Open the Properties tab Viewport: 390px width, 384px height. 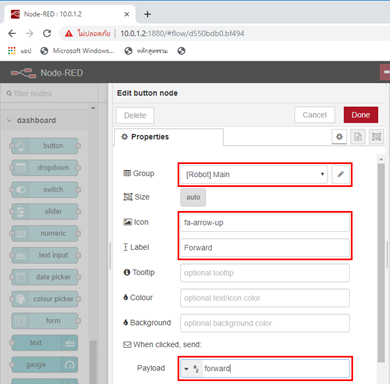pyautogui.click(x=169, y=137)
